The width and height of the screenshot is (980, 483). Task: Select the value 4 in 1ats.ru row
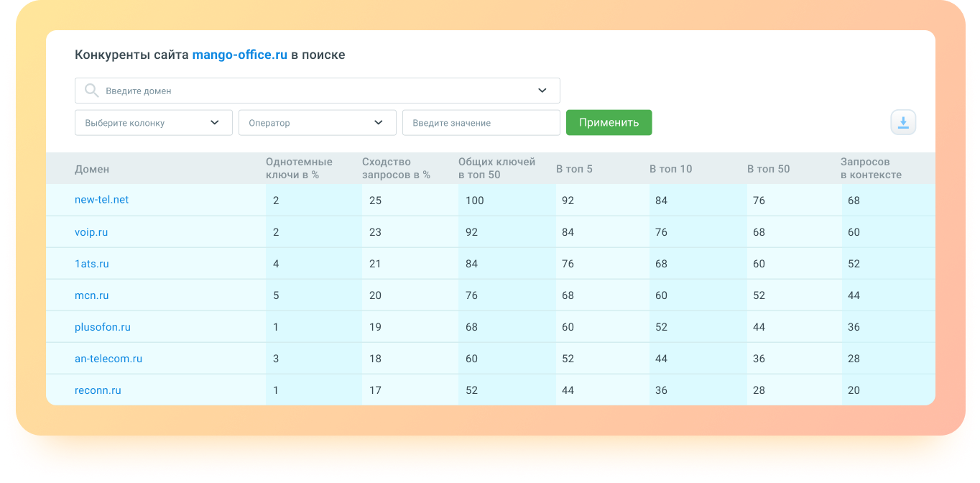276,264
